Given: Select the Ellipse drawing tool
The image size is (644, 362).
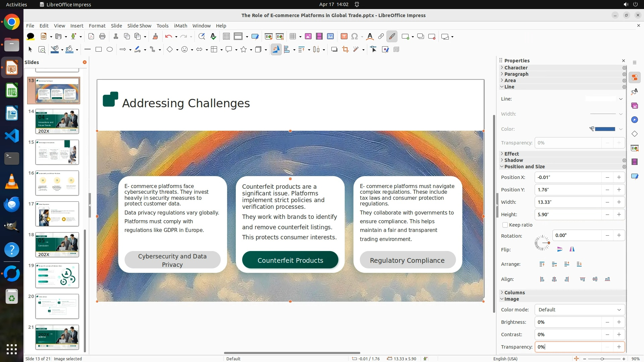Looking at the screenshot, I should pos(110,50).
